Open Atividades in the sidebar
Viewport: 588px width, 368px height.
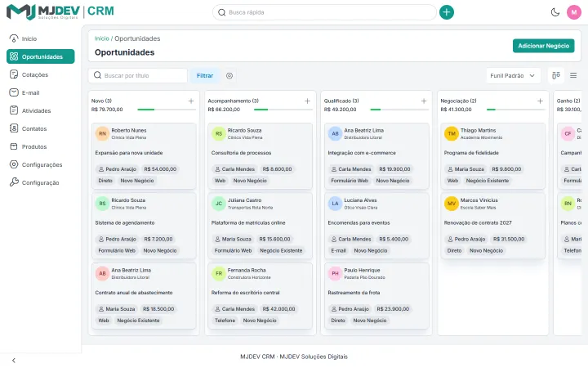coord(41,110)
